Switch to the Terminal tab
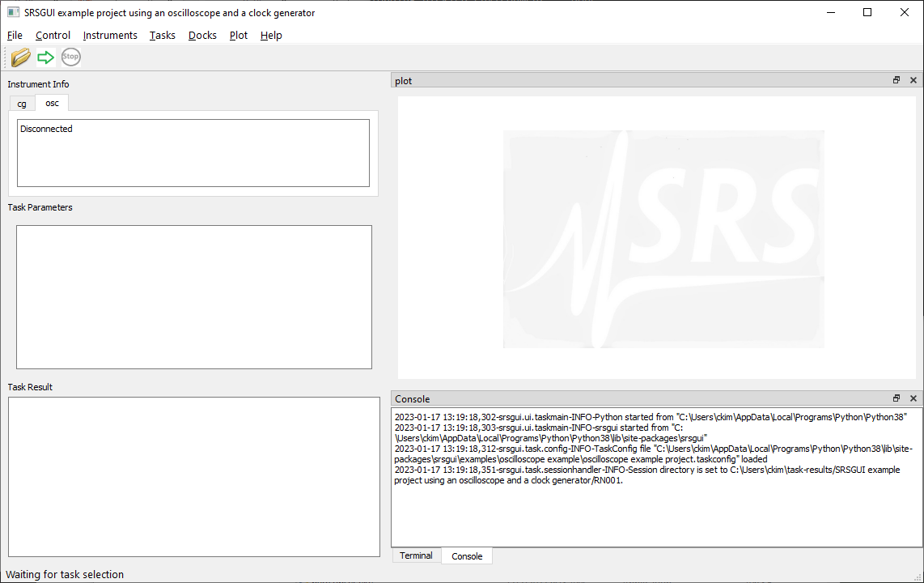The width and height of the screenshot is (924, 583). pyautogui.click(x=416, y=556)
